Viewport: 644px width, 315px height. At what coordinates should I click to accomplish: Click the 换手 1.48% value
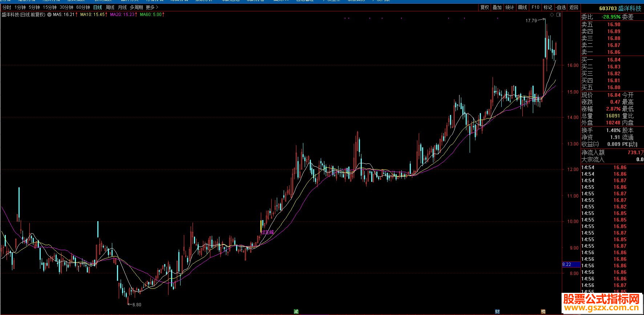click(x=613, y=130)
